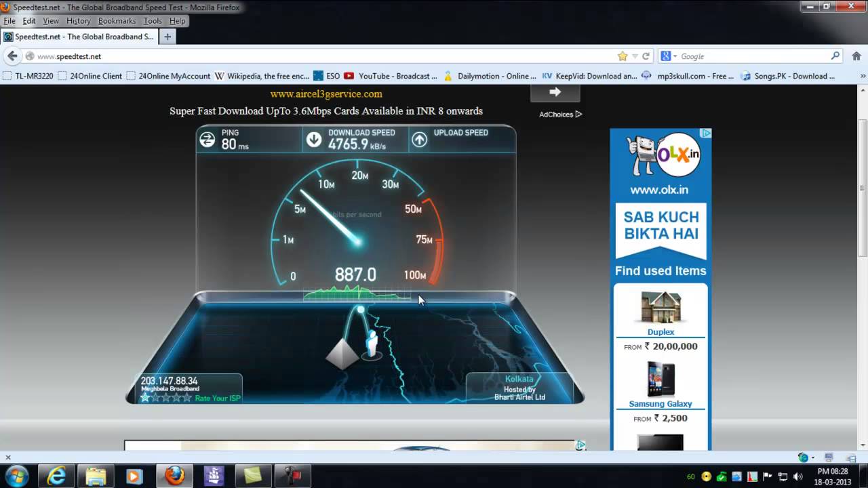The width and height of the screenshot is (868, 488).
Task: Open the 24Online MyAccount bookmark
Action: point(169,76)
